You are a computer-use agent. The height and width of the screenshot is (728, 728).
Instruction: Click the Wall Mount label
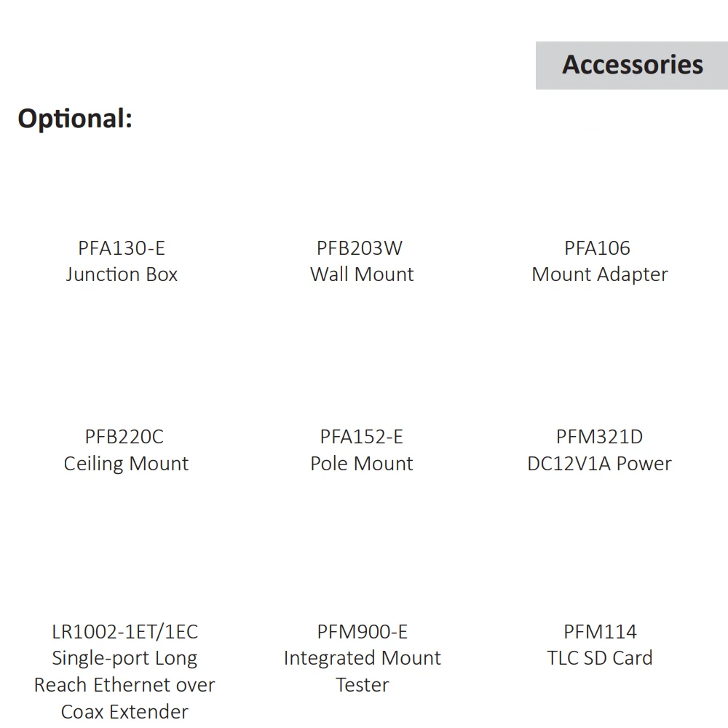click(x=362, y=274)
